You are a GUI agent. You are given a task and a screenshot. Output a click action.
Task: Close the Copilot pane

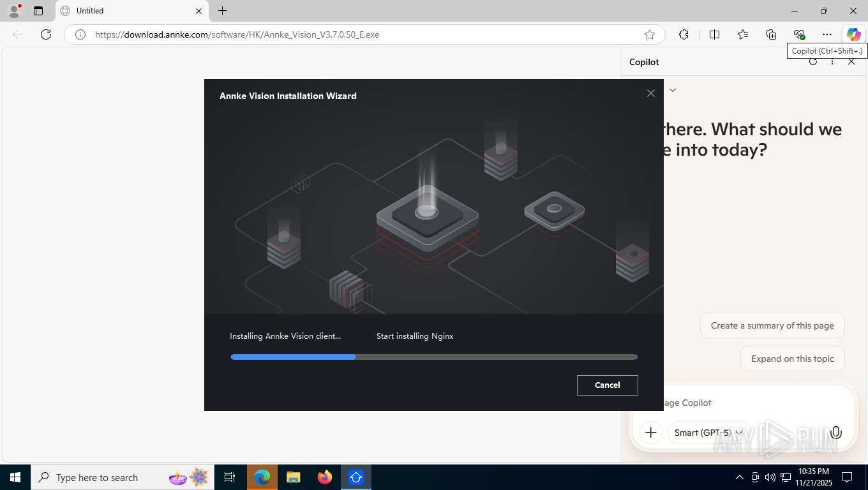(851, 62)
